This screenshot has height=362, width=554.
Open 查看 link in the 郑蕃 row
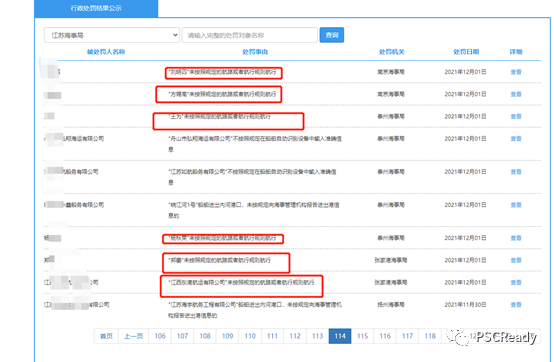(516, 261)
